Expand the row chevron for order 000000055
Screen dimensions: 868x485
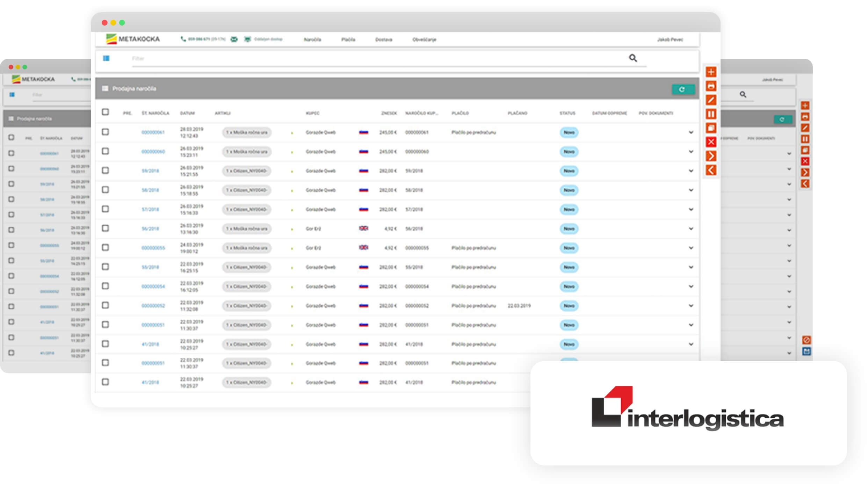(691, 248)
